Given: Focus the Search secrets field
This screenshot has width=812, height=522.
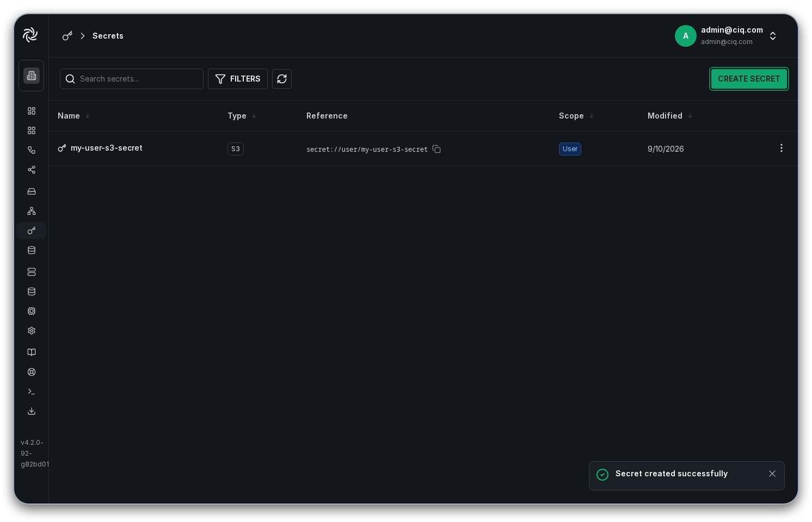Looking at the screenshot, I should point(132,79).
